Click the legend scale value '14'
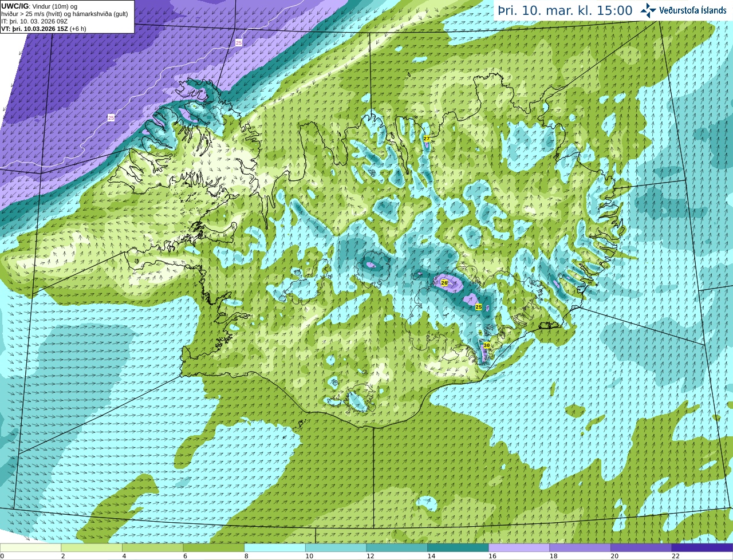The height and width of the screenshot is (560, 733). (431, 556)
